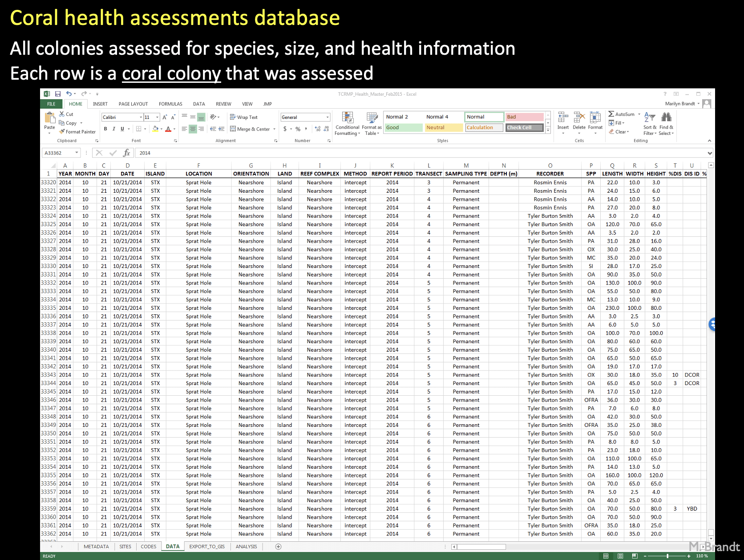This screenshot has width=744, height=560.
Task: Open the Calibri font name dropdown
Action: tap(141, 118)
